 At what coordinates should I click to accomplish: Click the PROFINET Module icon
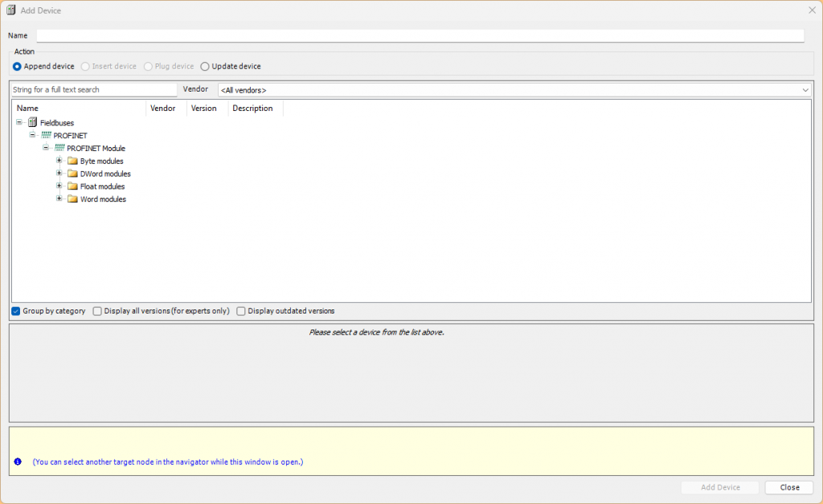(x=59, y=149)
